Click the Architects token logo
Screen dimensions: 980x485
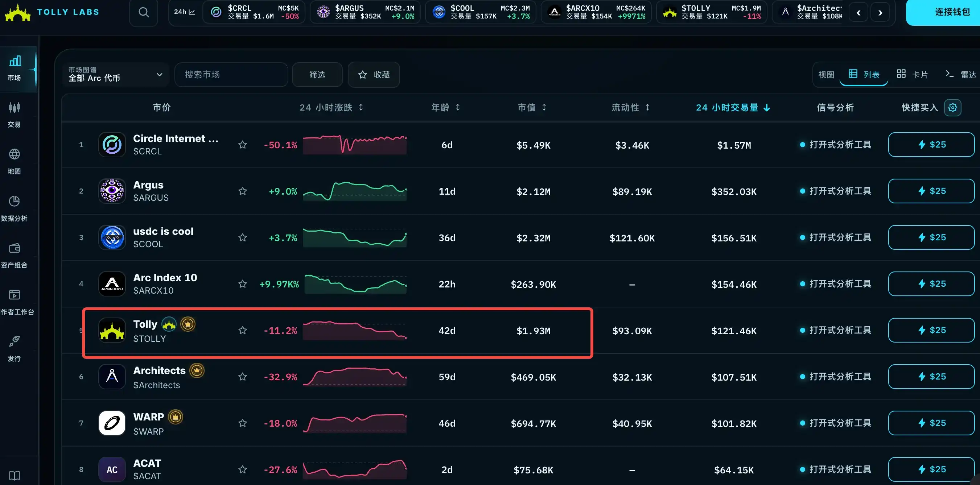pyautogui.click(x=112, y=376)
